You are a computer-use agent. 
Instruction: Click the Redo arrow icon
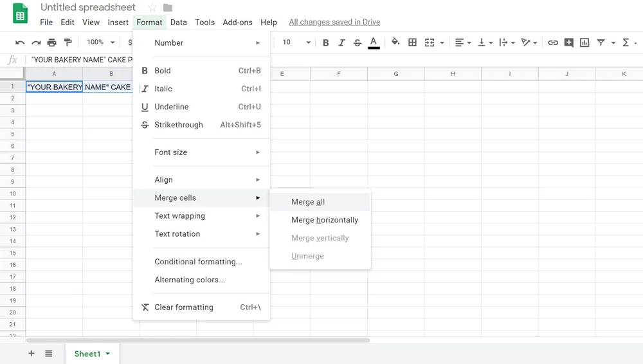[36, 42]
